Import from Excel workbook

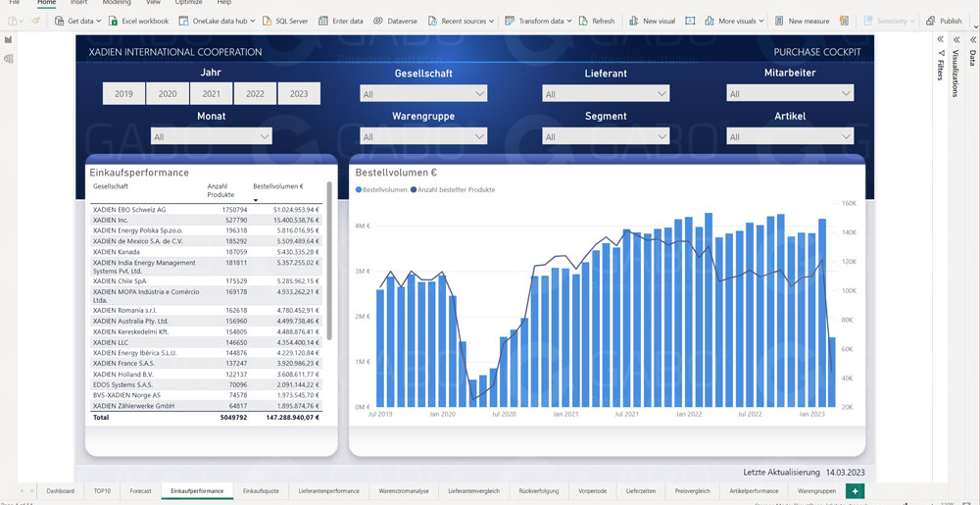click(138, 21)
